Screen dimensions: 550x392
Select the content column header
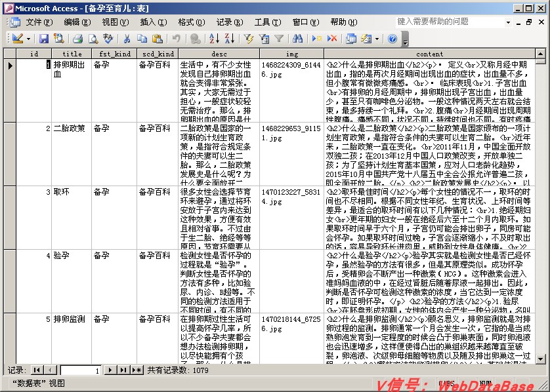[430, 54]
